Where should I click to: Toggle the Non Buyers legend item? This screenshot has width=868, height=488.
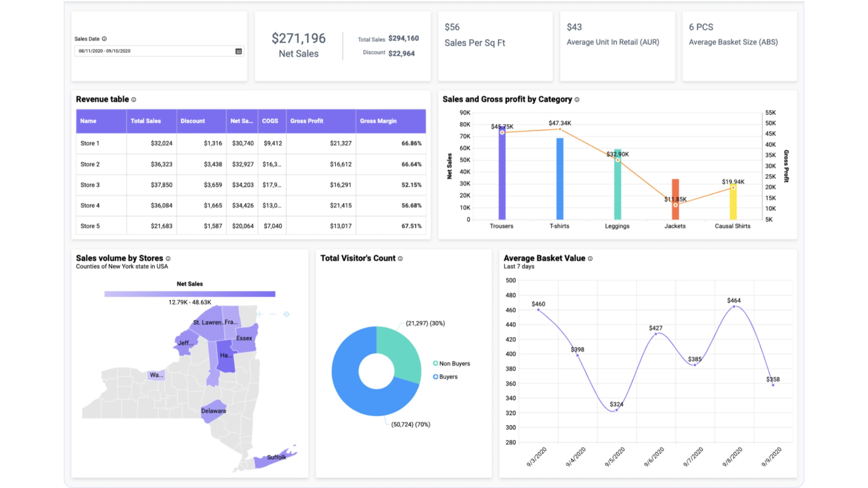(x=452, y=363)
